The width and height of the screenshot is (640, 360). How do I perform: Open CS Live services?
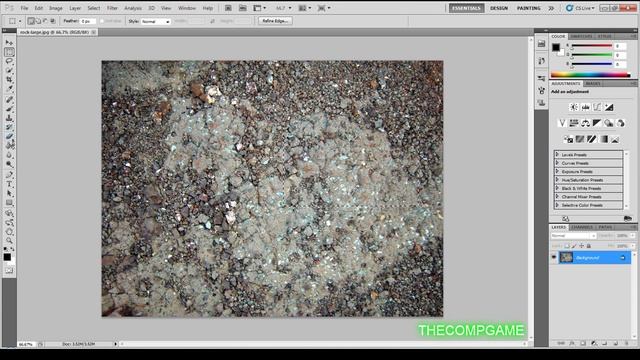tap(580, 8)
